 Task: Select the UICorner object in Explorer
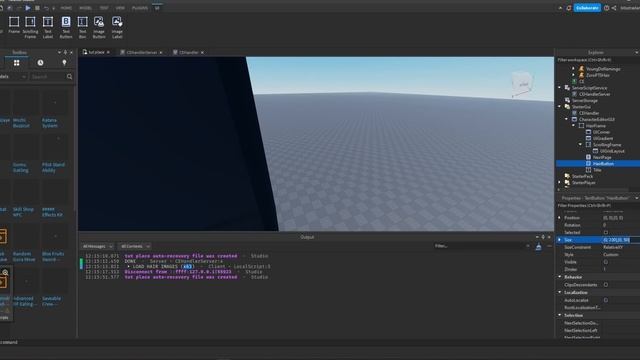pyautogui.click(x=601, y=132)
